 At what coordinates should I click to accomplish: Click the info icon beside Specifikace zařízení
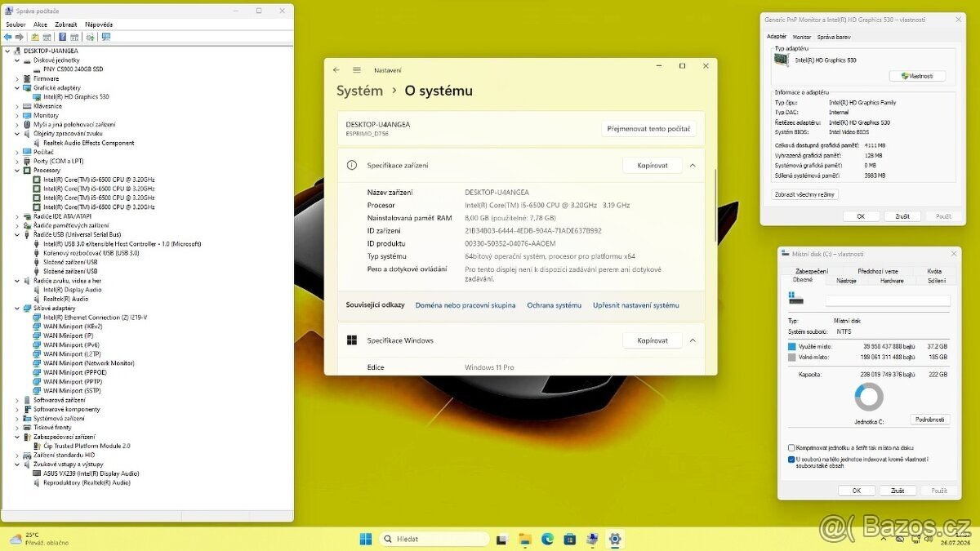click(352, 165)
